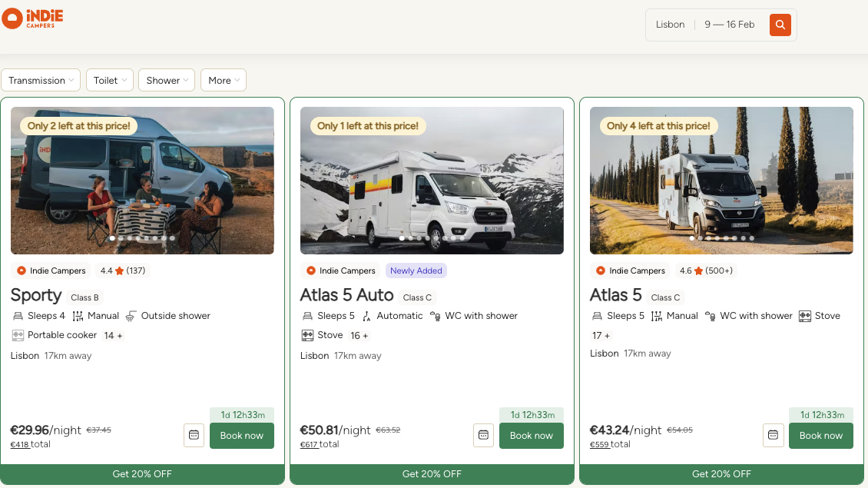Click the Lisbon location search field
This screenshot has height=488, width=868.
[x=670, y=25]
